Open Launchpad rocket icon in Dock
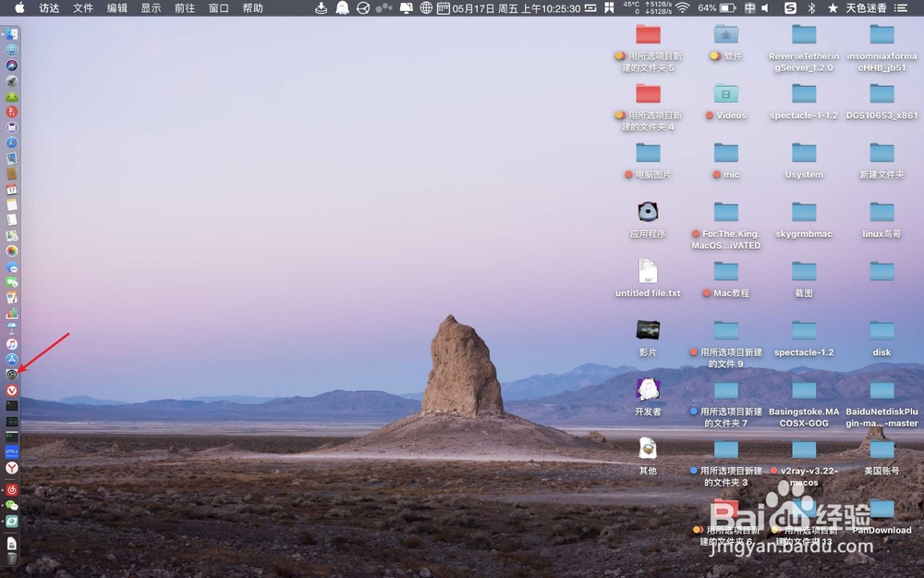The width and height of the screenshot is (924, 578). (12, 80)
